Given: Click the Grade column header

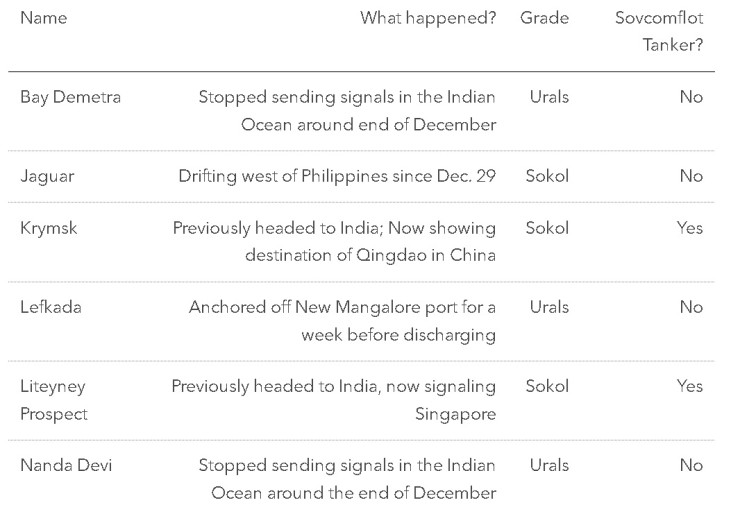Looking at the screenshot, I should click(x=544, y=18).
